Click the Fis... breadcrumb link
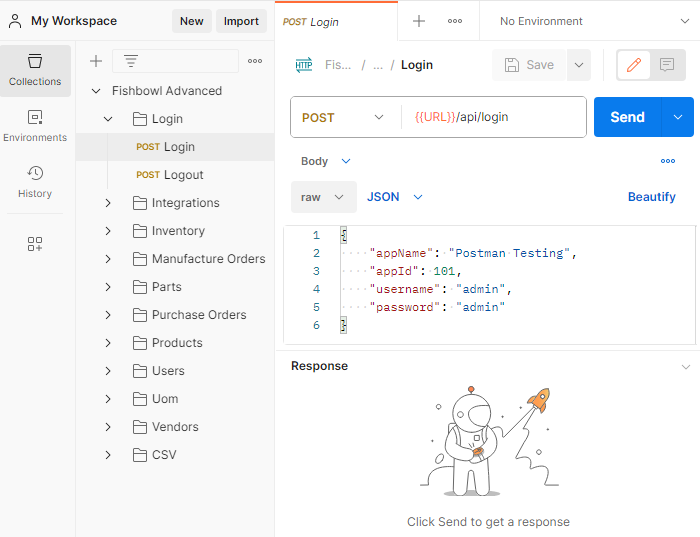700x537 pixels. (x=338, y=65)
